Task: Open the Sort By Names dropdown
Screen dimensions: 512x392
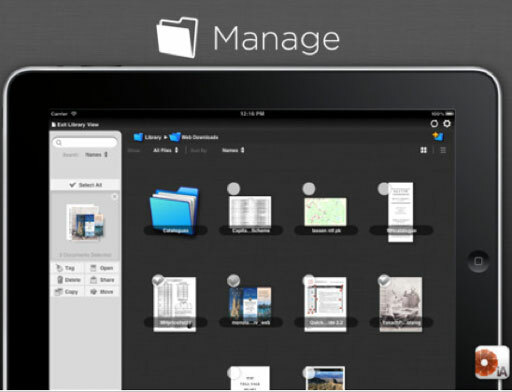Action: [233, 150]
